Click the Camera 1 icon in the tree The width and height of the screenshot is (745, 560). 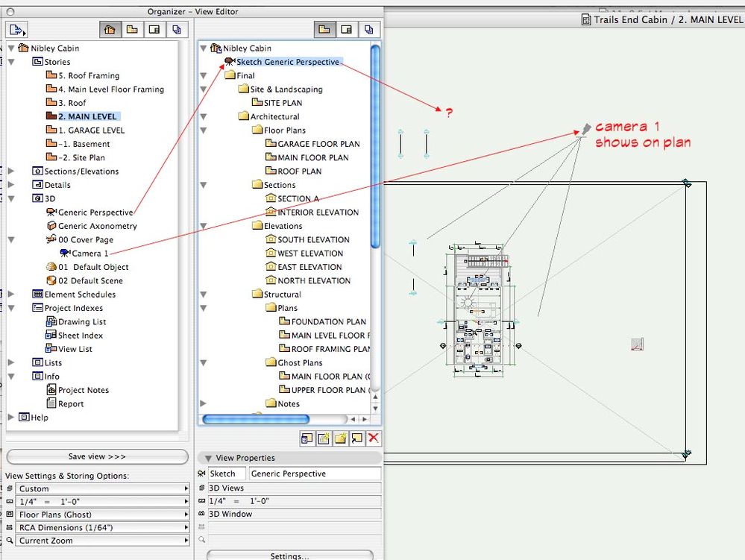pos(65,254)
